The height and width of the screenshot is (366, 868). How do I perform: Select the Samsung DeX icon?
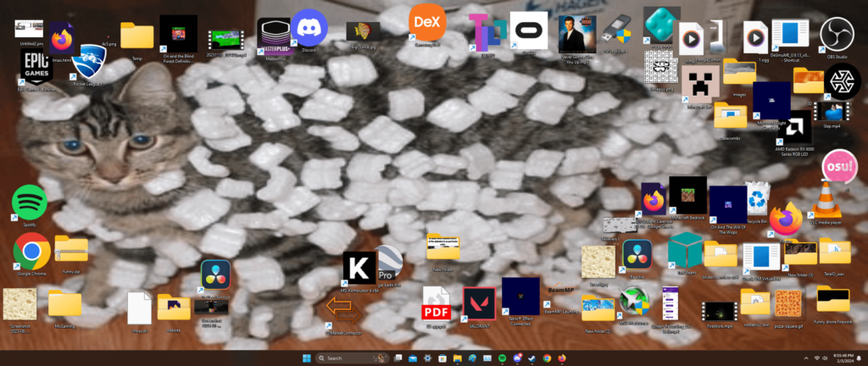click(x=427, y=23)
